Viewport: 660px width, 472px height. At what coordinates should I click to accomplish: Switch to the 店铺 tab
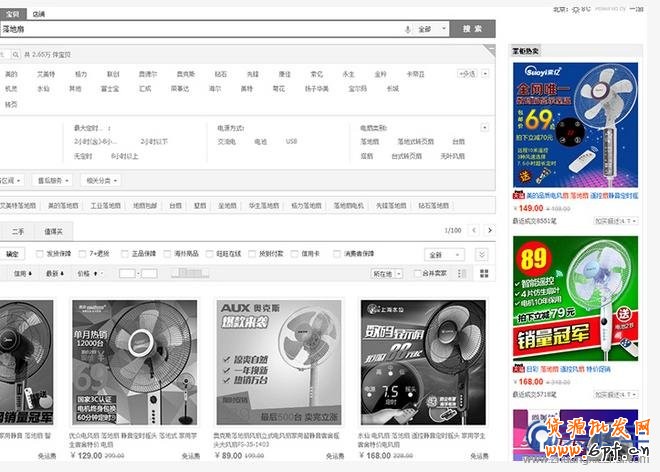[x=38, y=14]
